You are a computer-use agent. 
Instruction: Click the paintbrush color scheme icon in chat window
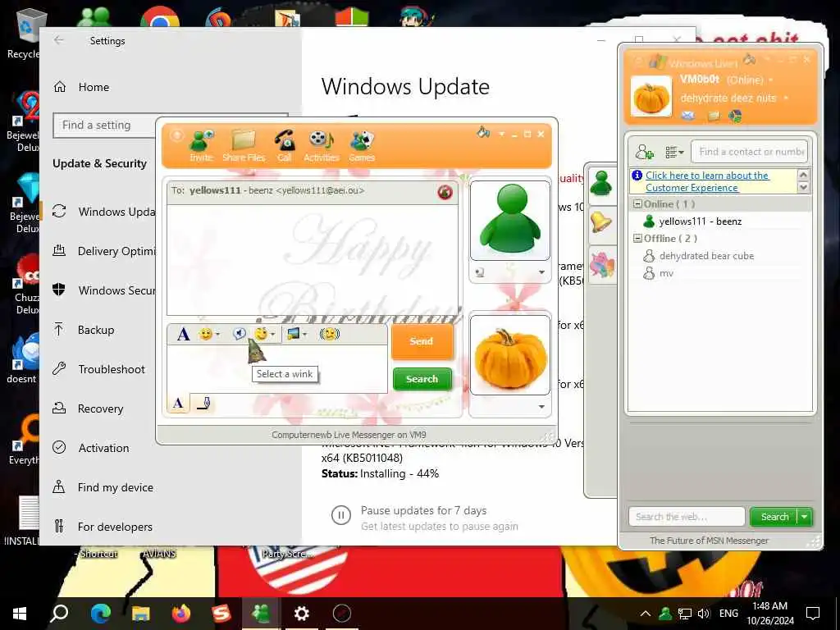pyautogui.click(x=483, y=132)
